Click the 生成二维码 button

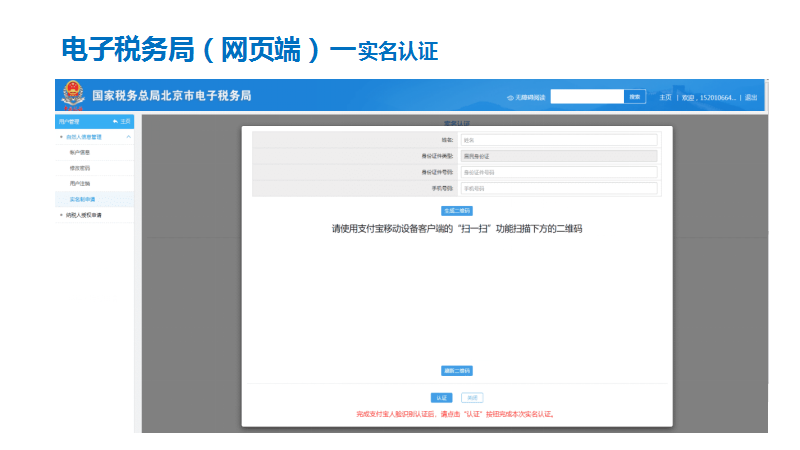click(x=457, y=211)
